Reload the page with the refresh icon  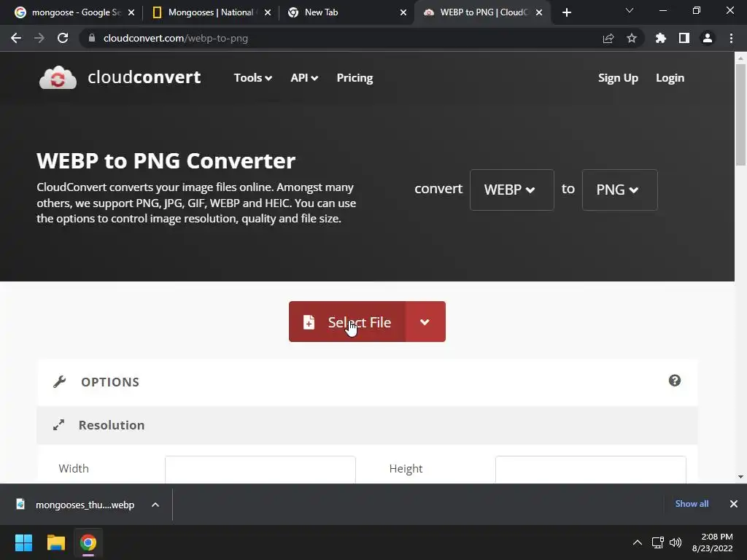(x=63, y=38)
